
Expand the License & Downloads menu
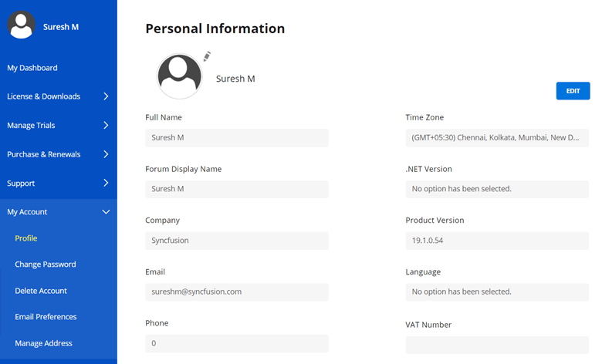pyautogui.click(x=106, y=96)
